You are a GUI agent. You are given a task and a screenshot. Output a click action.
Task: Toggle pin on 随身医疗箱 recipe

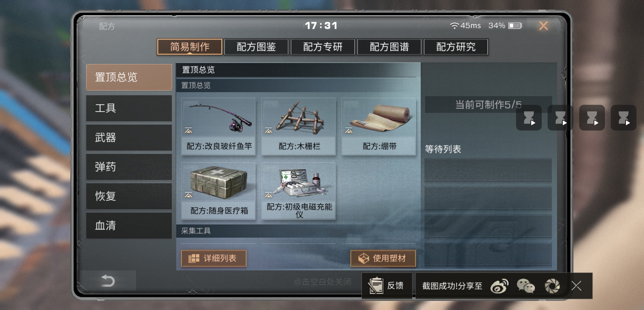[x=189, y=195]
